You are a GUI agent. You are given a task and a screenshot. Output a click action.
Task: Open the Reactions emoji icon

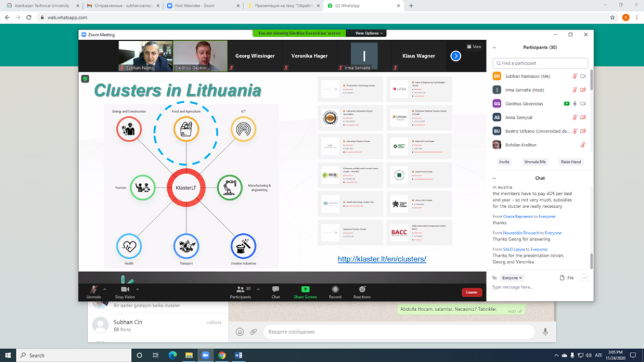(362, 289)
